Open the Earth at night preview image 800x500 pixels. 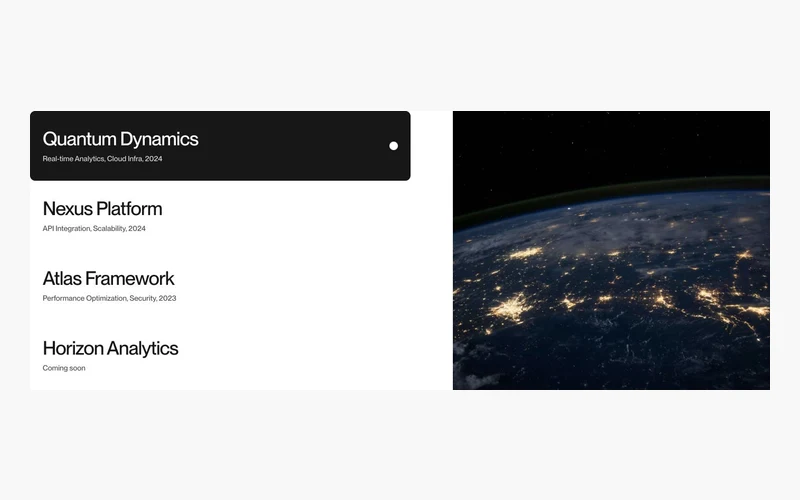611,251
